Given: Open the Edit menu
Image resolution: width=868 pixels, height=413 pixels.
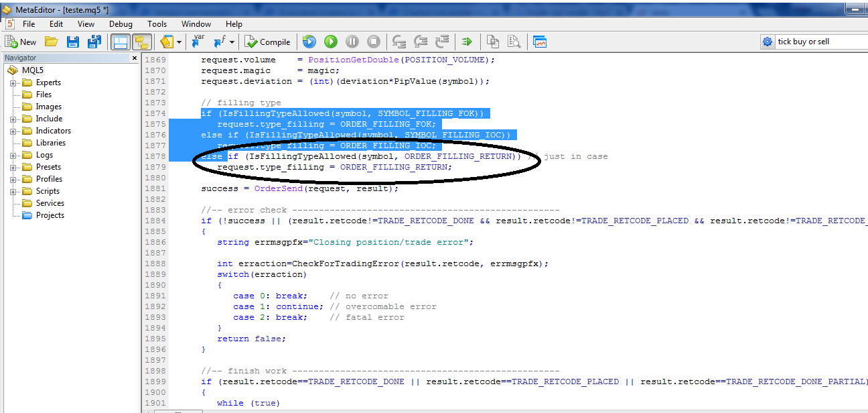Looking at the screenshot, I should tap(56, 23).
